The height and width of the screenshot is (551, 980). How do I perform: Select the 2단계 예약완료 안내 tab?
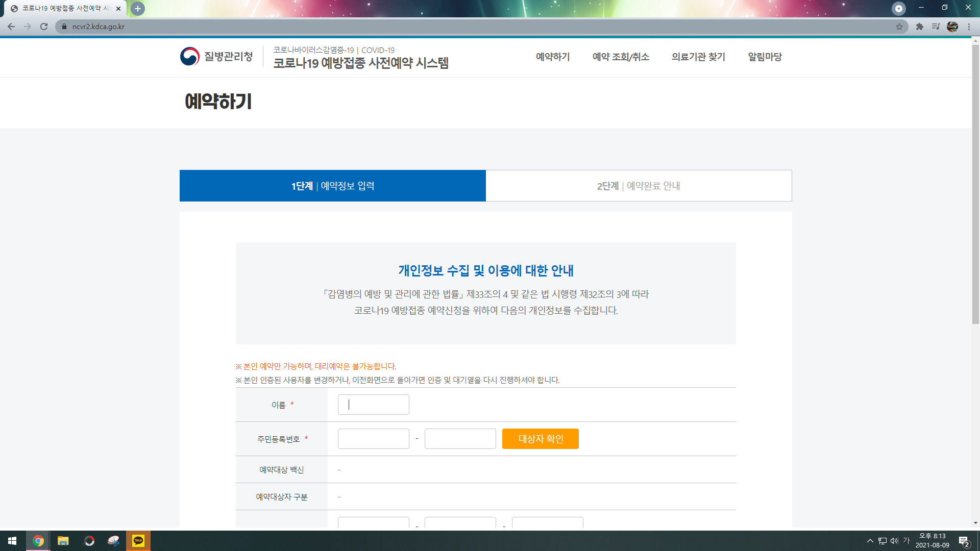click(639, 186)
